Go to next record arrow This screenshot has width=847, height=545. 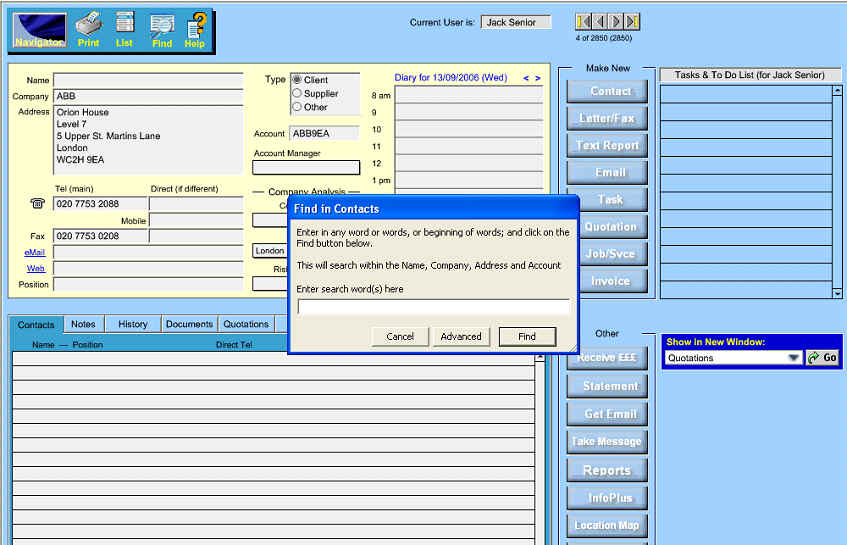pos(616,22)
